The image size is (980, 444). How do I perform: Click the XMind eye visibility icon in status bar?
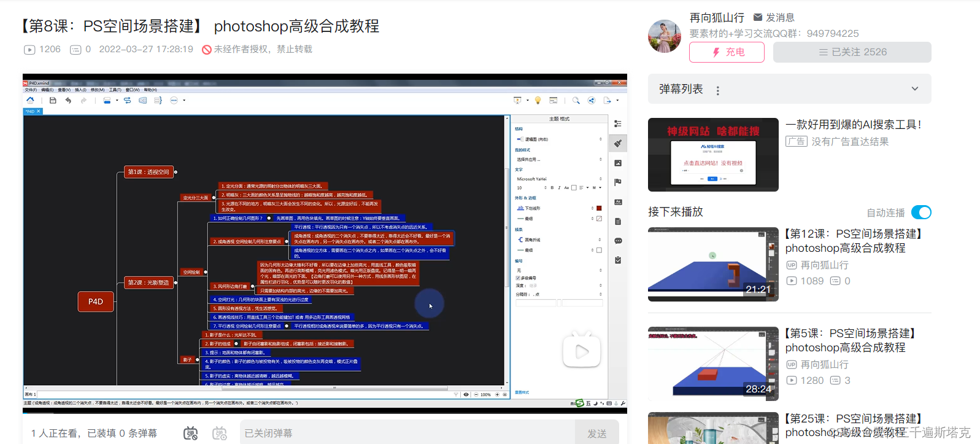click(x=466, y=395)
